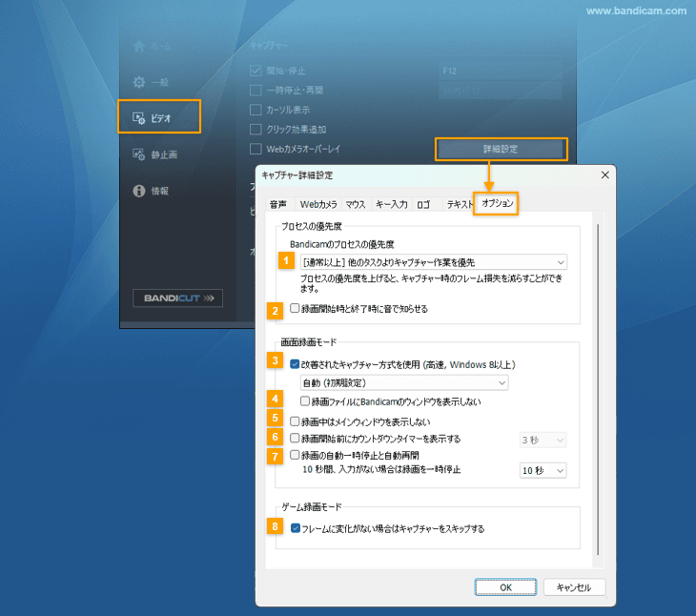Switch to the ロゴ tab
The image size is (696, 616).
[424, 204]
